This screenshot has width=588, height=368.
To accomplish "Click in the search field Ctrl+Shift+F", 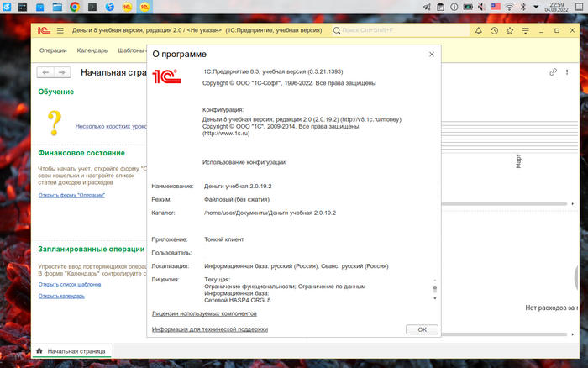I will (x=401, y=30).
